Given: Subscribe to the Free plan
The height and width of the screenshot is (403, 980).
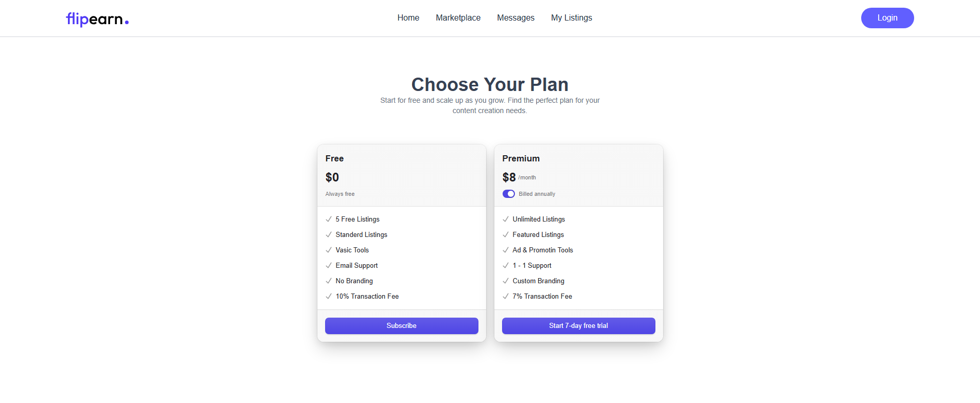Looking at the screenshot, I should tap(401, 326).
